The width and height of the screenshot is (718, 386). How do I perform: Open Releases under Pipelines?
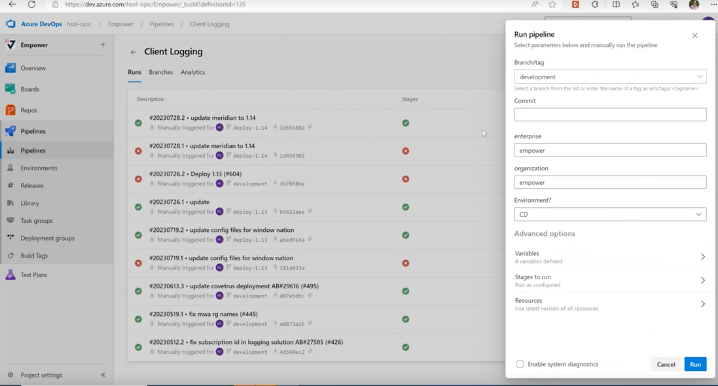coord(32,185)
